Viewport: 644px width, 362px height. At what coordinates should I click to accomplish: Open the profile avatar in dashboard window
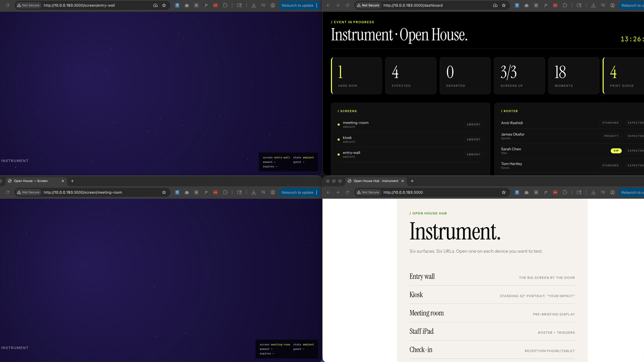613,5
